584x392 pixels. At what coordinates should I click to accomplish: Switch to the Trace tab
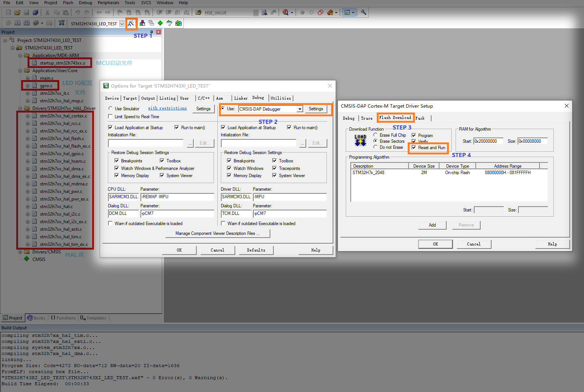point(367,118)
